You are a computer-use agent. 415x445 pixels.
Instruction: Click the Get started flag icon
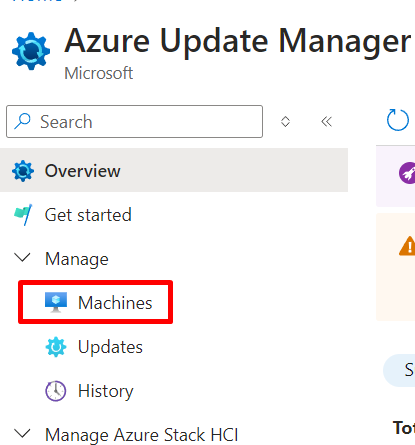[x=23, y=215]
